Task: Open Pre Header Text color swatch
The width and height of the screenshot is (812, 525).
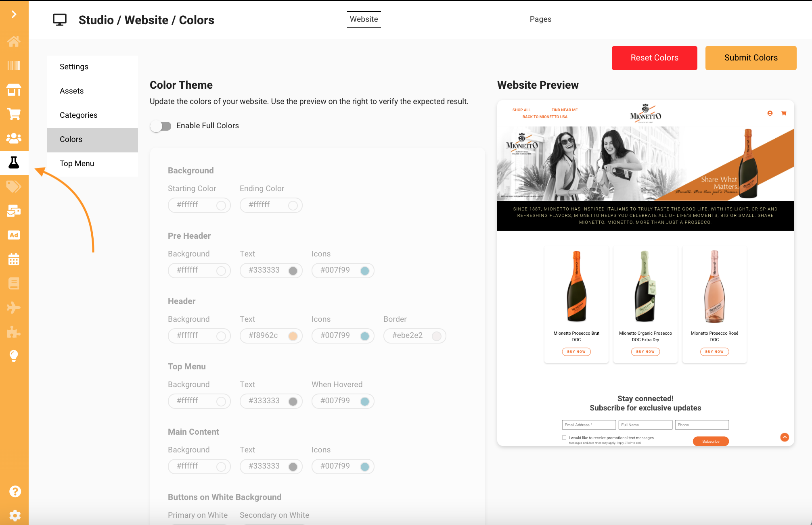Action: tap(293, 271)
